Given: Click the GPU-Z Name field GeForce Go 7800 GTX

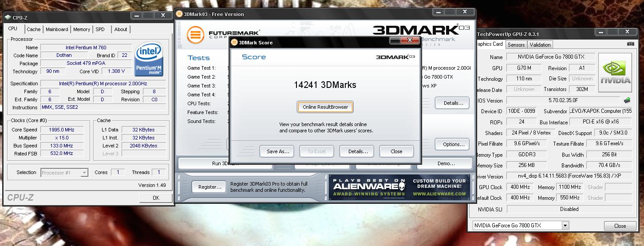Looking at the screenshot, I should pyautogui.click(x=551, y=57).
